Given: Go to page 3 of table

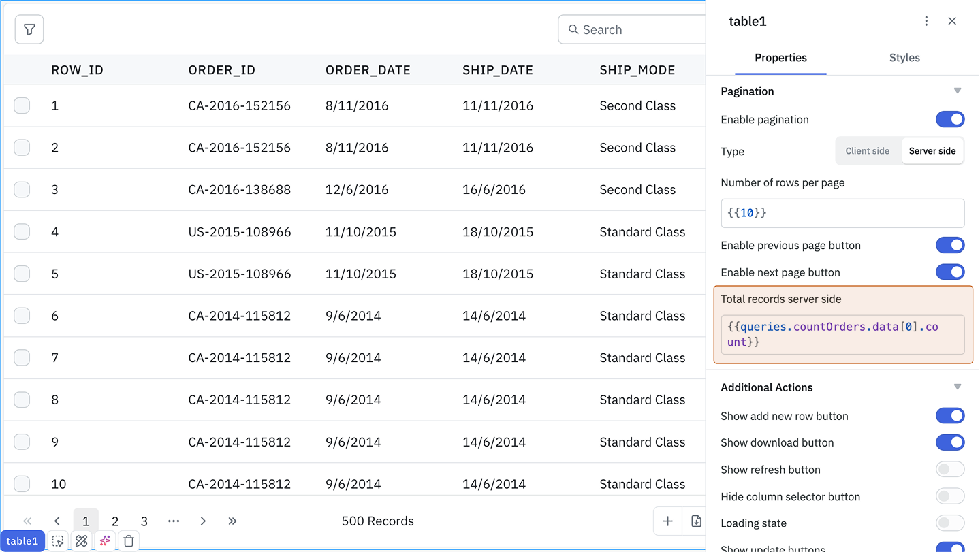Looking at the screenshot, I should [144, 521].
